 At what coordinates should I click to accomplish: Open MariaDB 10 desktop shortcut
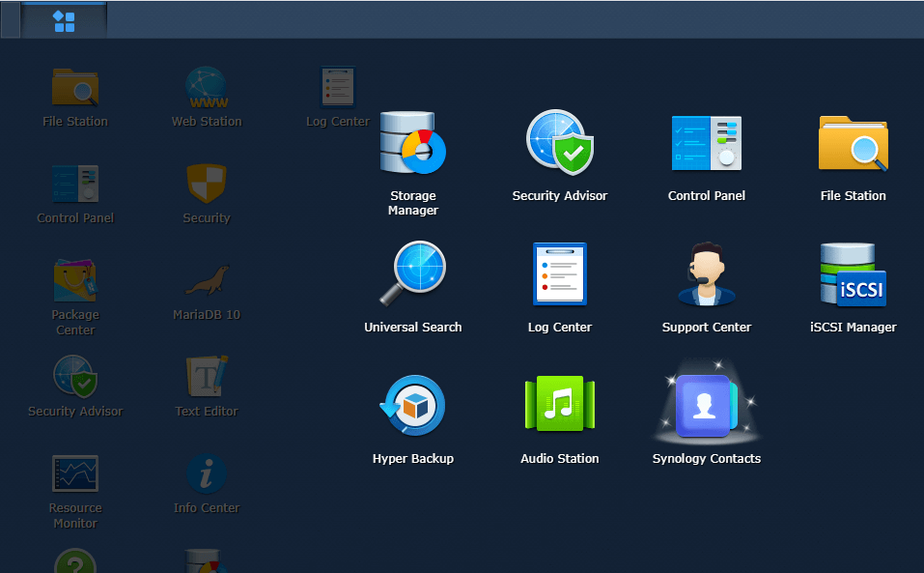pos(207,280)
